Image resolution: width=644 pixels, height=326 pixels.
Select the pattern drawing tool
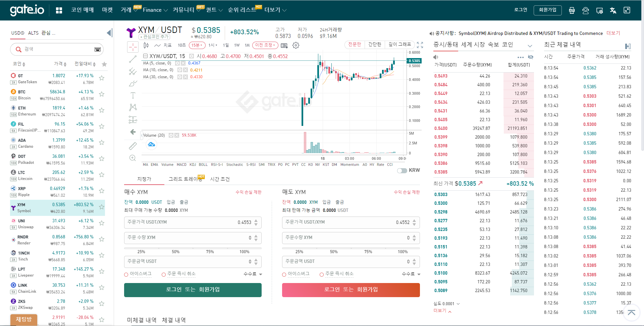(133, 107)
